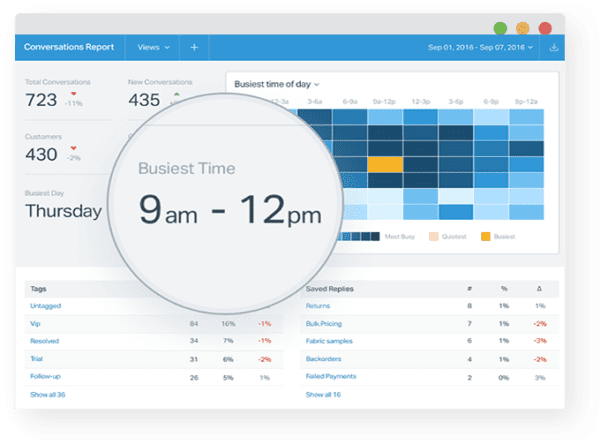Click the yellow window control button

523,28
